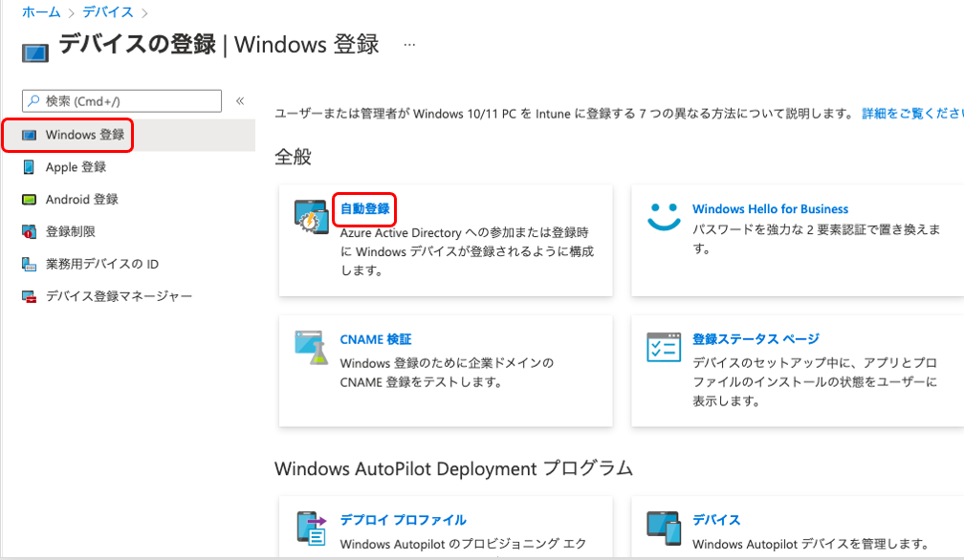964x560 pixels.
Task: Click the Windows Hello smiley icon
Action: 664,217
